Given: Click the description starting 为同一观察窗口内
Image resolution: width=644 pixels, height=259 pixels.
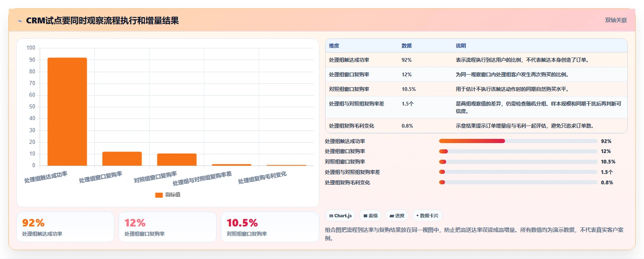Looking at the screenshot, I should pyautogui.click(x=512, y=75).
